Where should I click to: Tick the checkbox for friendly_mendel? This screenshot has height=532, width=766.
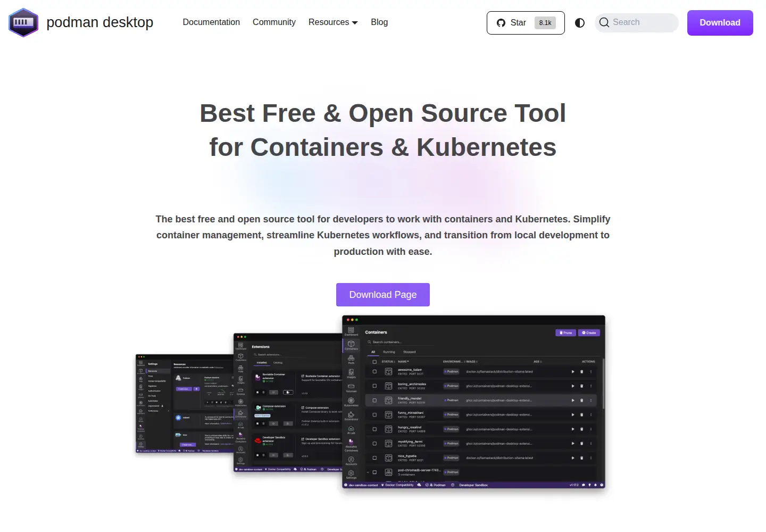(x=374, y=400)
